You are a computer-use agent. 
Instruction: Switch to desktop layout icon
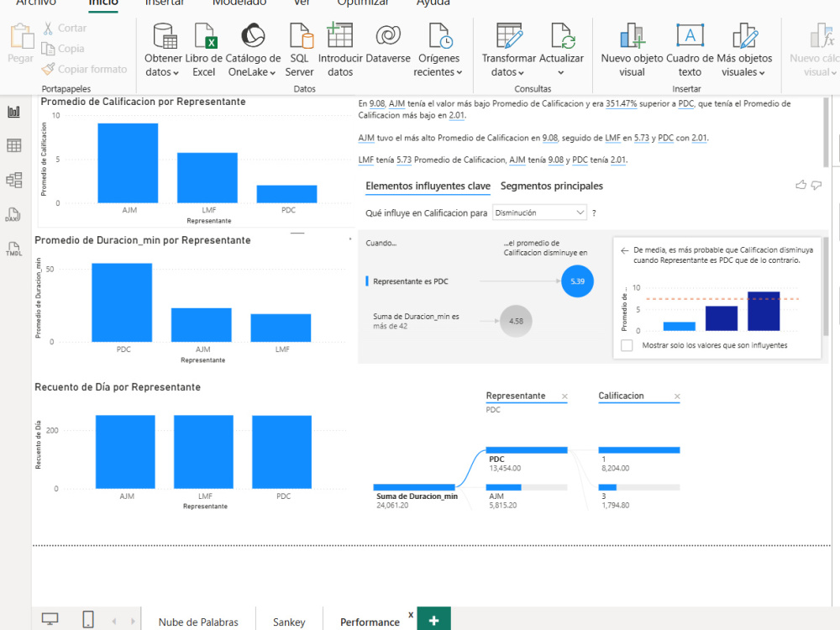(x=50, y=619)
